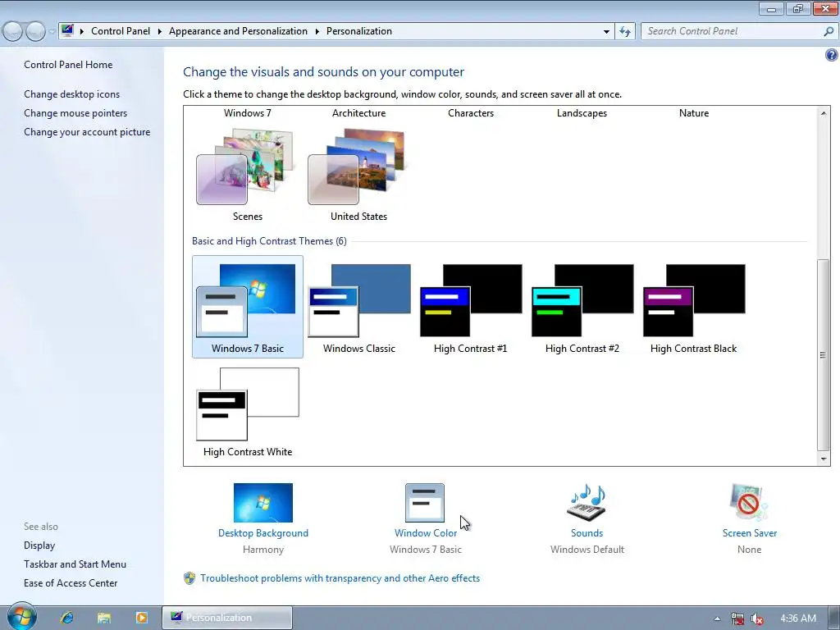Open the Screen Saver icon

tap(749, 503)
